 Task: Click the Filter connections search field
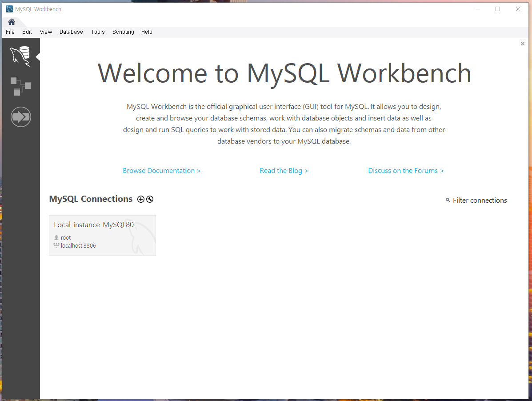(x=480, y=200)
